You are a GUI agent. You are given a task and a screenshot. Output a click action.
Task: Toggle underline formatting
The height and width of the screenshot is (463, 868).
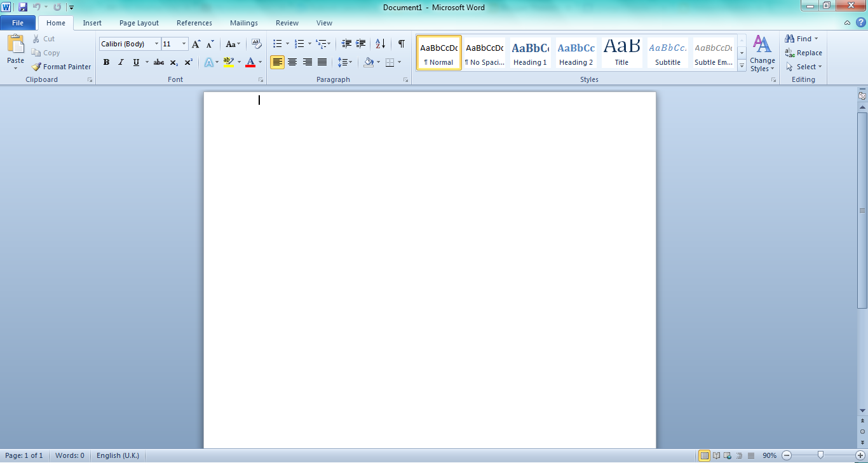(136, 62)
